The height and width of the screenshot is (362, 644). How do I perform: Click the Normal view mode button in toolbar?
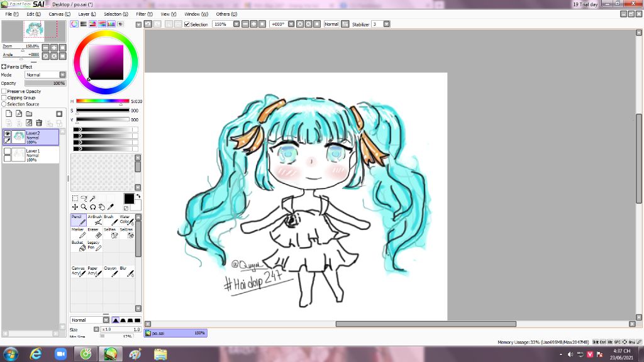tap(331, 25)
